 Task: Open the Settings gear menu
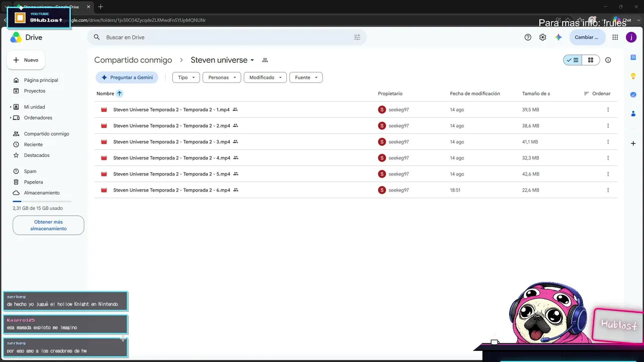coord(542,37)
